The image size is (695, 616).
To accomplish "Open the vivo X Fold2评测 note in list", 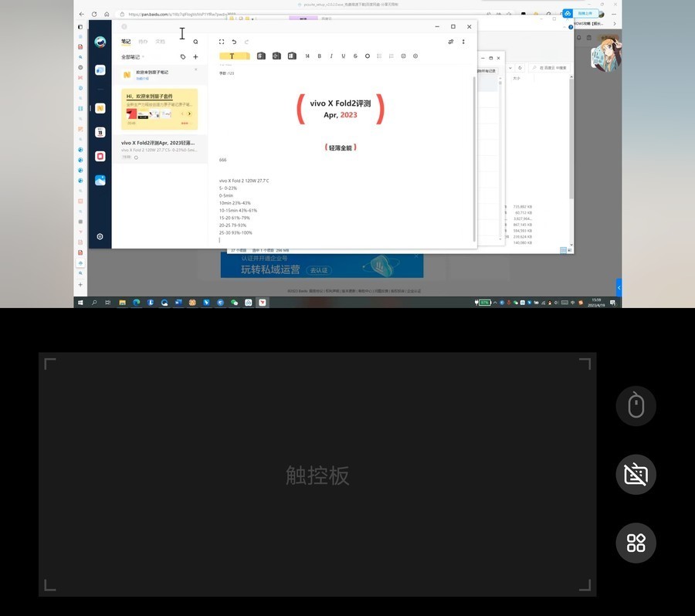I will click(160, 149).
